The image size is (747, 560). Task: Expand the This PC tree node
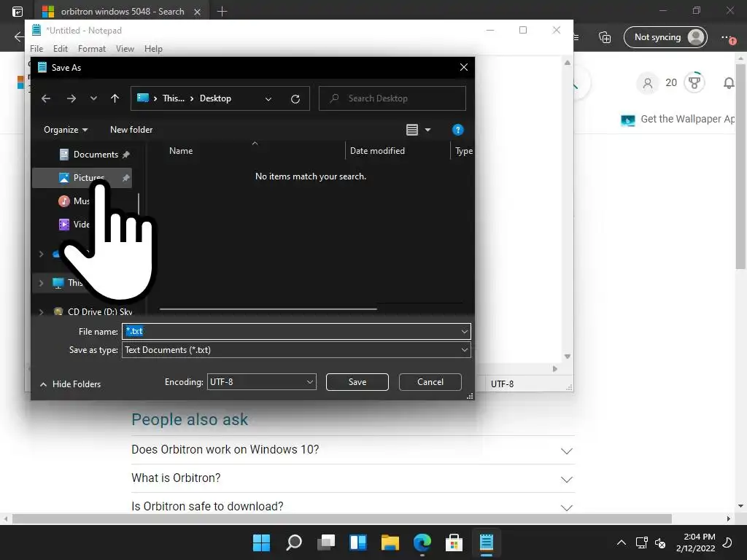tap(41, 283)
